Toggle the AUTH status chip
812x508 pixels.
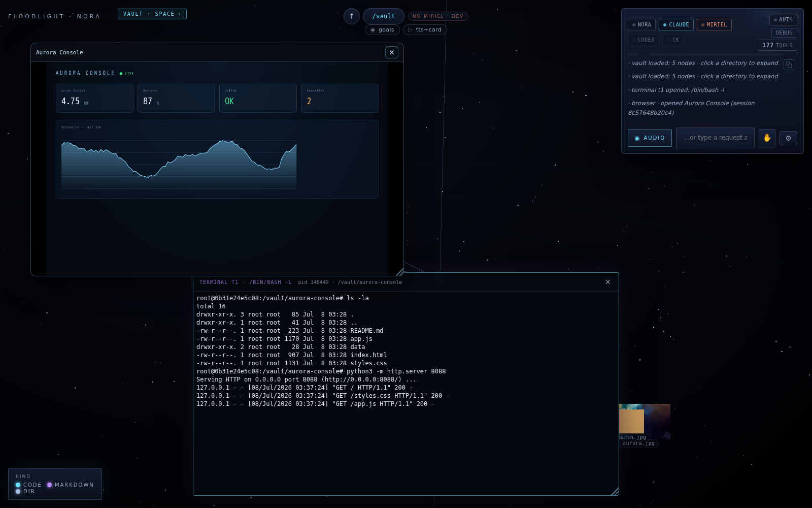(x=783, y=20)
